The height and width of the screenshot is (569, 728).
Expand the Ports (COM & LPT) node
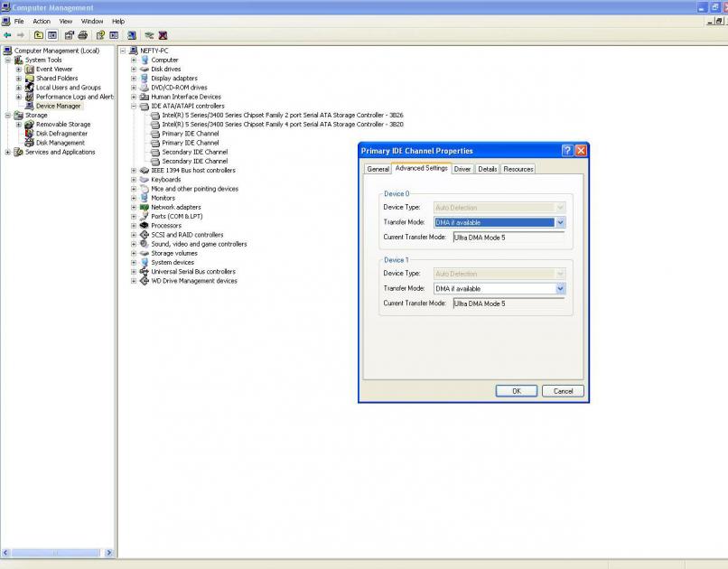tap(134, 216)
